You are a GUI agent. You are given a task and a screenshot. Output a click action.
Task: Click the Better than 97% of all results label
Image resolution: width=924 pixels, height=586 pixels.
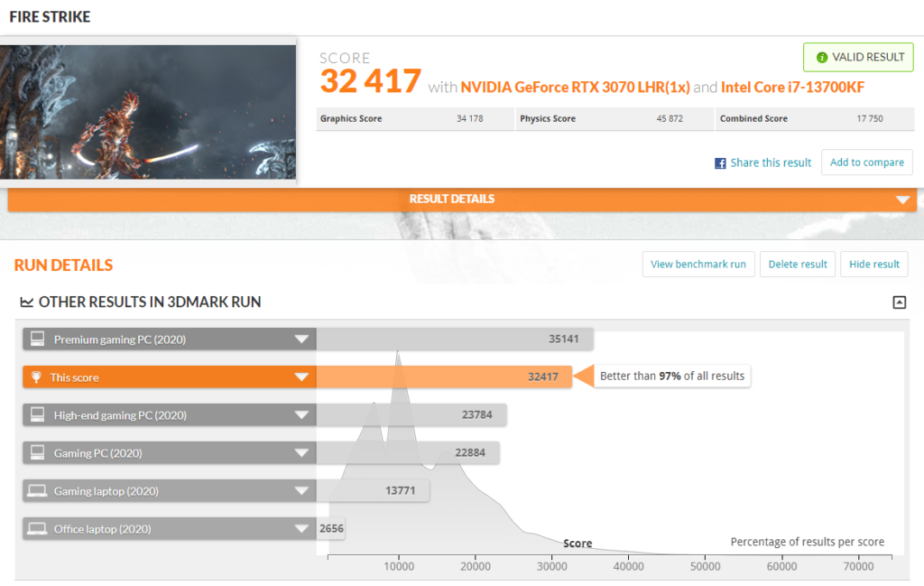672,377
